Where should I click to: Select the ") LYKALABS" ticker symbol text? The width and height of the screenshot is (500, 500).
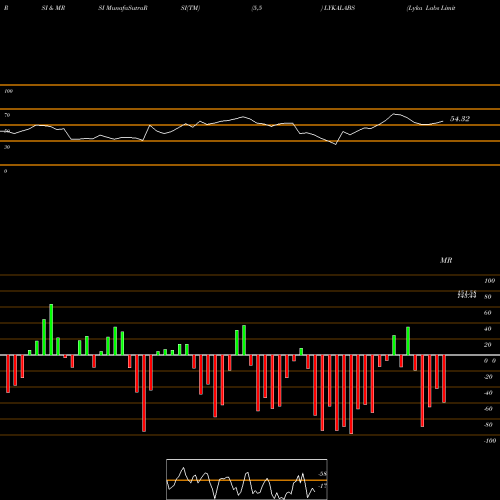[x=338, y=8]
